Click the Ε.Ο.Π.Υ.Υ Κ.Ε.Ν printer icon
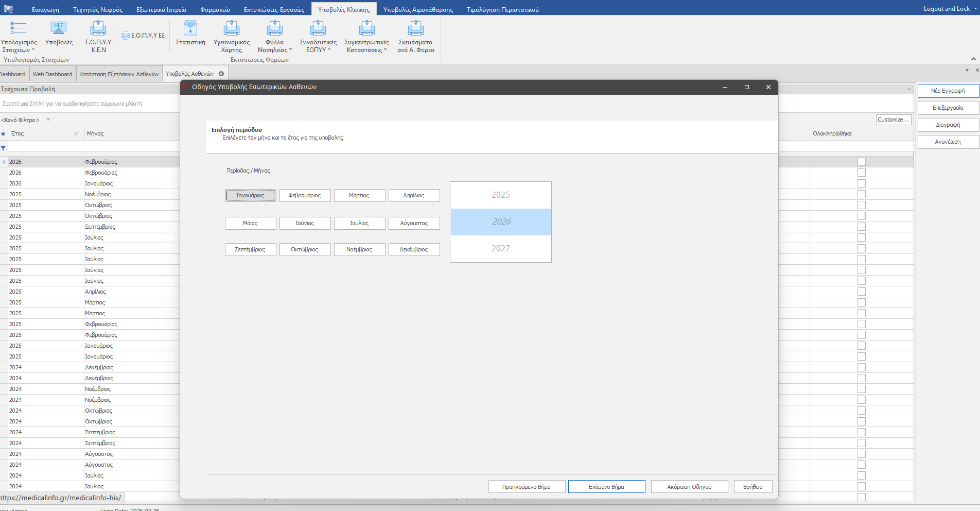This screenshot has width=980, height=511. click(98, 29)
